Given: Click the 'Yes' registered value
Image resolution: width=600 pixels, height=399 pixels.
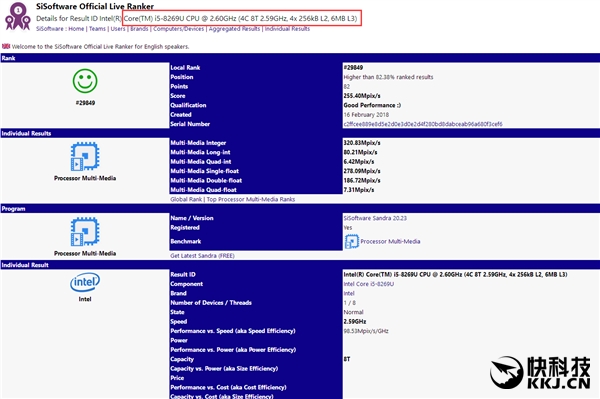Looking at the screenshot, I should click(x=347, y=228).
